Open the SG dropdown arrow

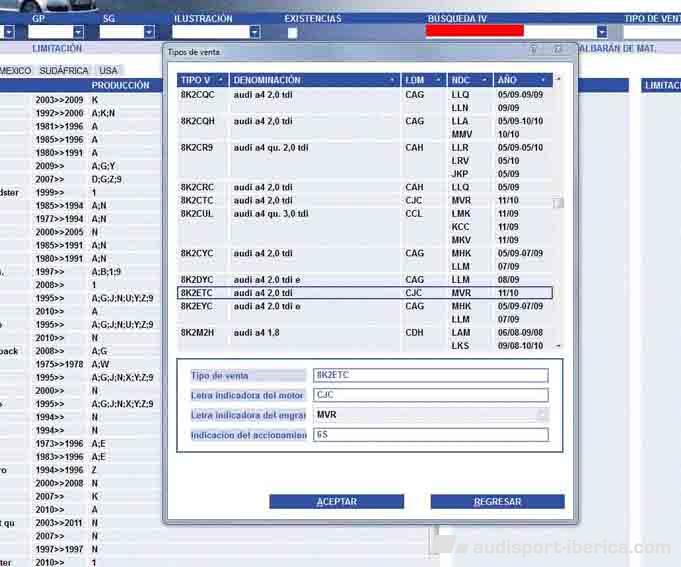[149, 32]
